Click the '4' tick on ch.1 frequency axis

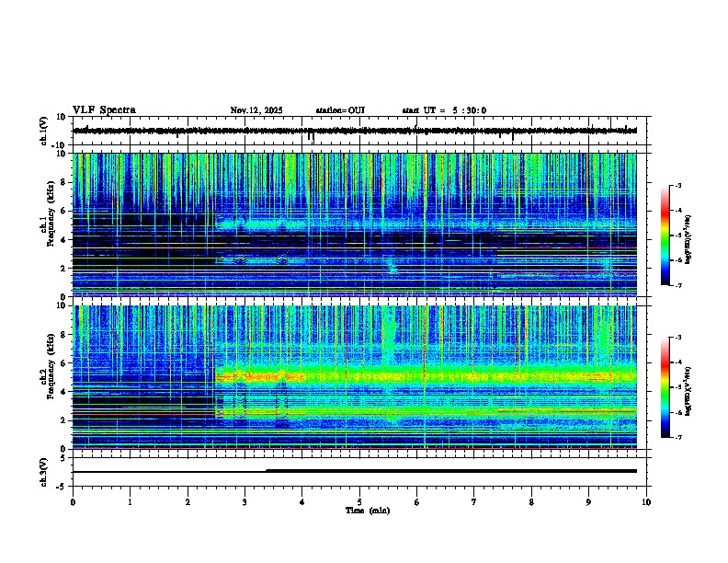pyautogui.click(x=63, y=240)
